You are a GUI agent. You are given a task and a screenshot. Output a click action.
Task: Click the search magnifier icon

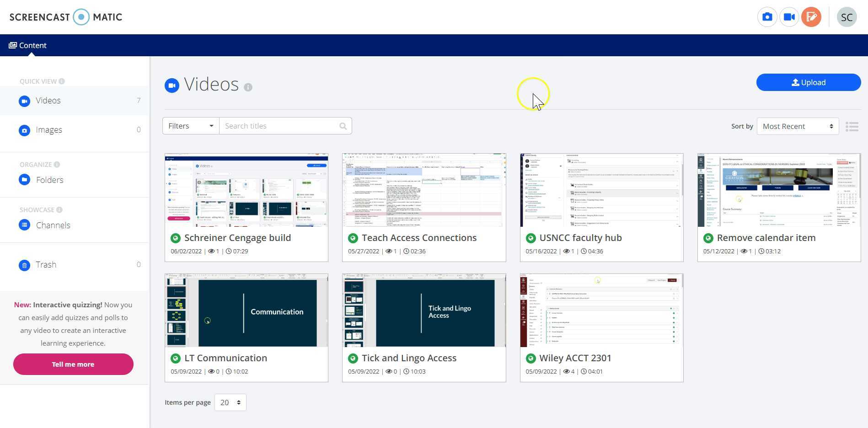(x=343, y=126)
